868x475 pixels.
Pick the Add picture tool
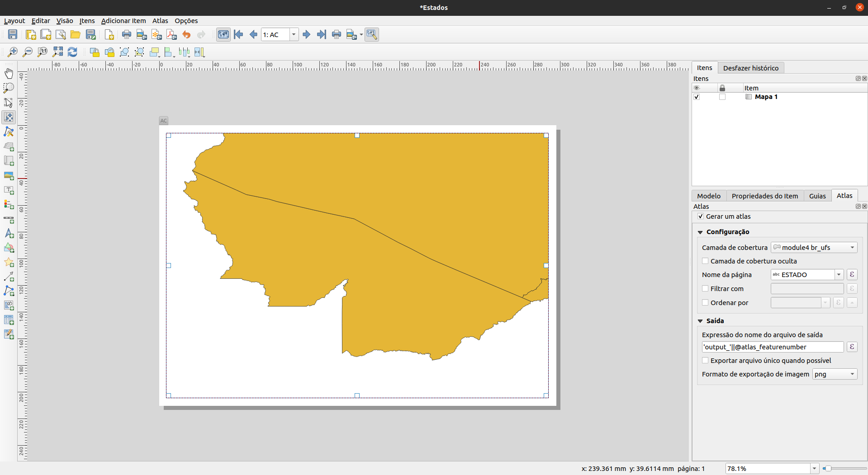click(9, 175)
